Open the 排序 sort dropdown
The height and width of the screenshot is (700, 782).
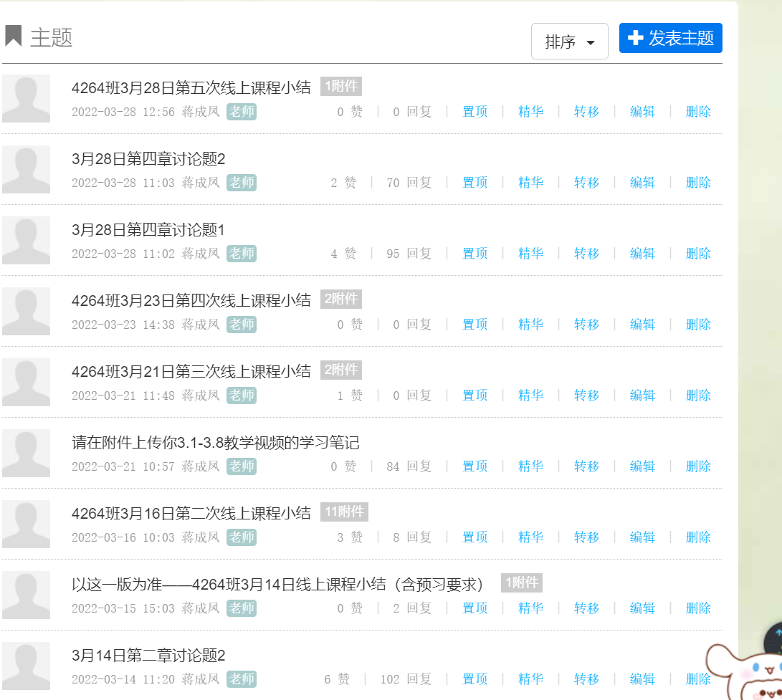click(x=569, y=42)
